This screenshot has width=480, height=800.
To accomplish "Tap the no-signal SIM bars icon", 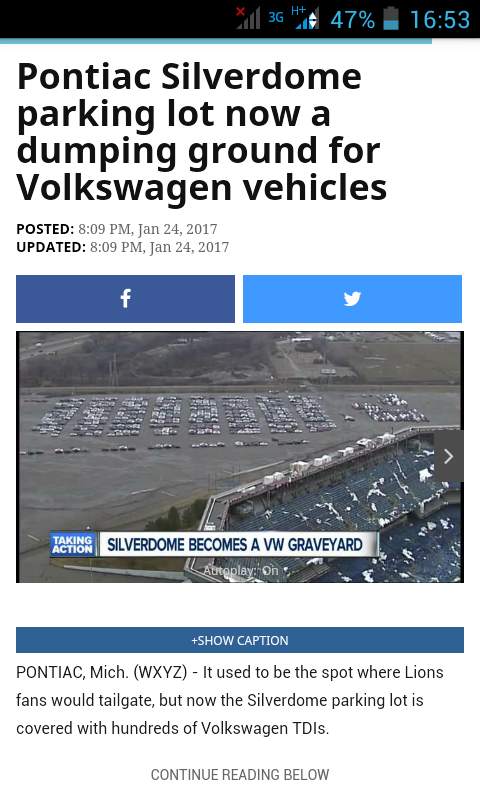I will [248, 18].
